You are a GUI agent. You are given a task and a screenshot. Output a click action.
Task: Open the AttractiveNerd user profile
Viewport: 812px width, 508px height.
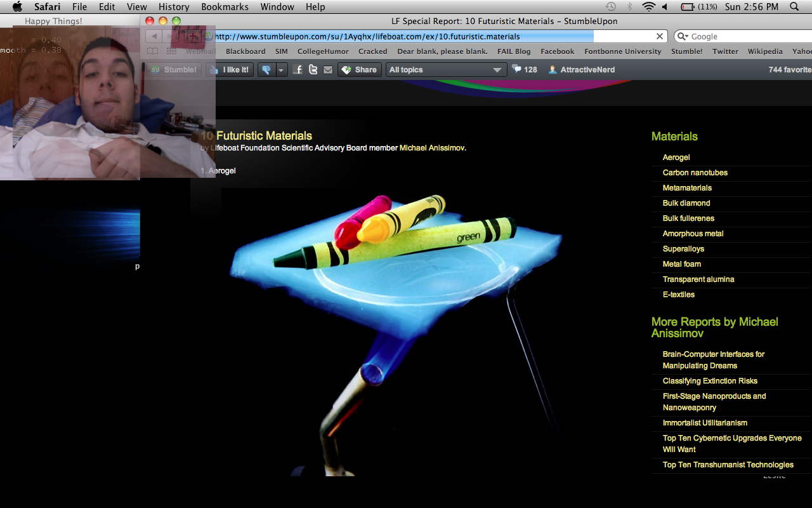pyautogui.click(x=582, y=70)
